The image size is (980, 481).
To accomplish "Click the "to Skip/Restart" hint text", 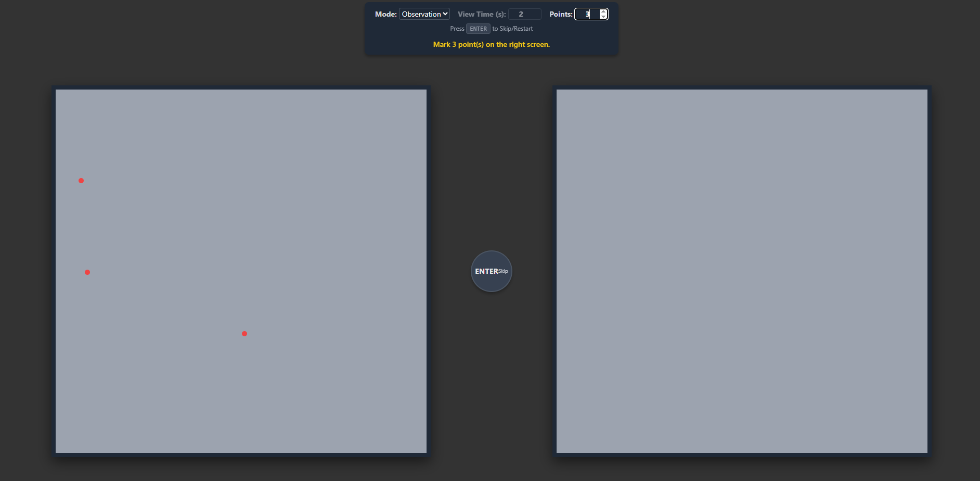I will (512, 29).
